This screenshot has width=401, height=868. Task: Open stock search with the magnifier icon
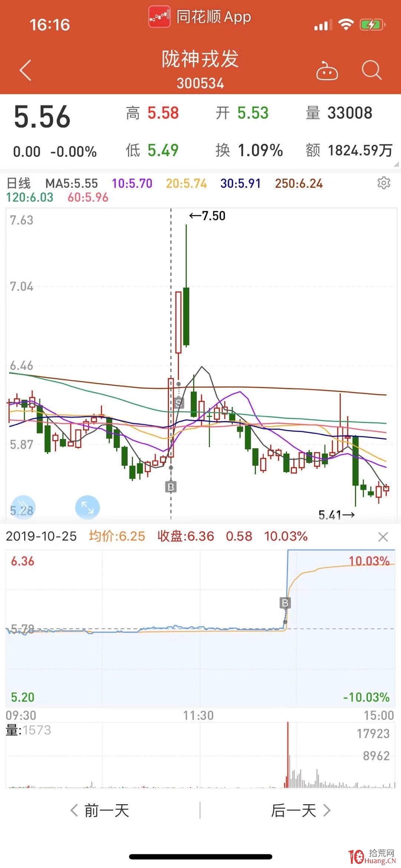coord(372,70)
